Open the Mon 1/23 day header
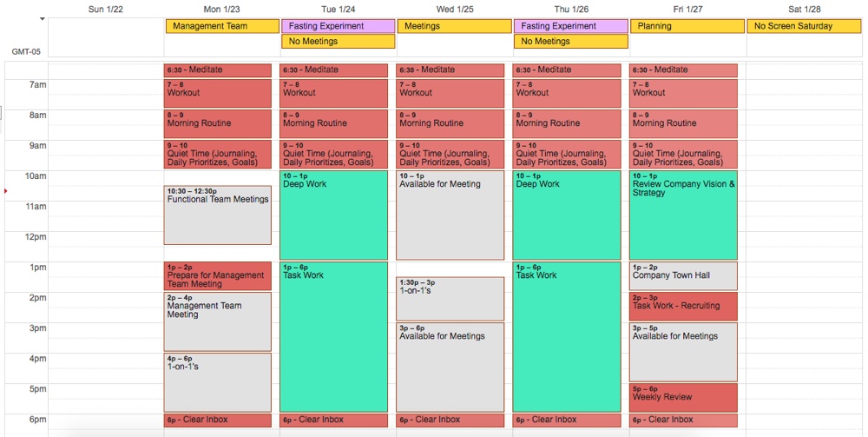Viewport: 868px width, 437px height. pos(223,9)
